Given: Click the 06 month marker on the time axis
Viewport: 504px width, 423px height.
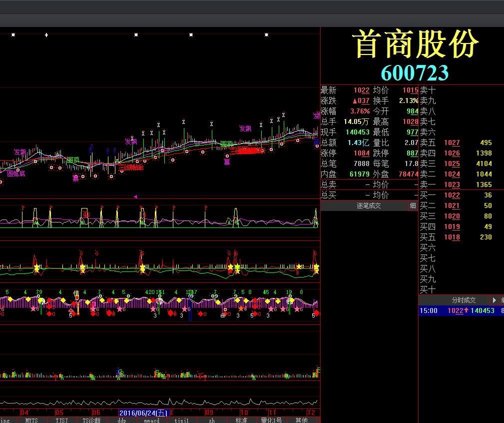Looking at the screenshot, I should [x=96, y=412].
